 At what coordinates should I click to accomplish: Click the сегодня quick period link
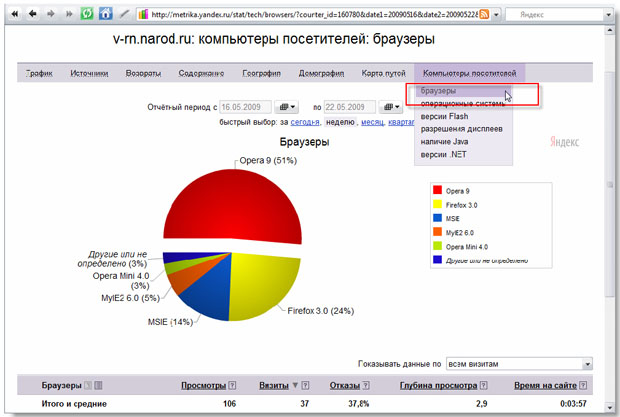[305, 123]
